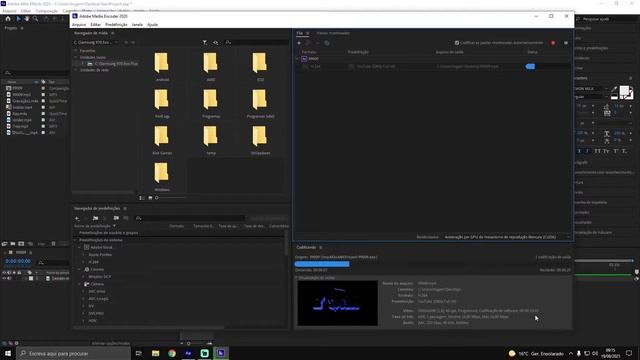Click the new preset group folder icon
640x360 pixels.
coord(96,218)
